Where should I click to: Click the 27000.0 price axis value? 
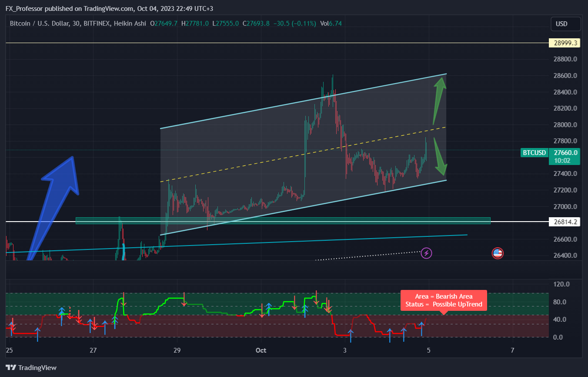565,206
